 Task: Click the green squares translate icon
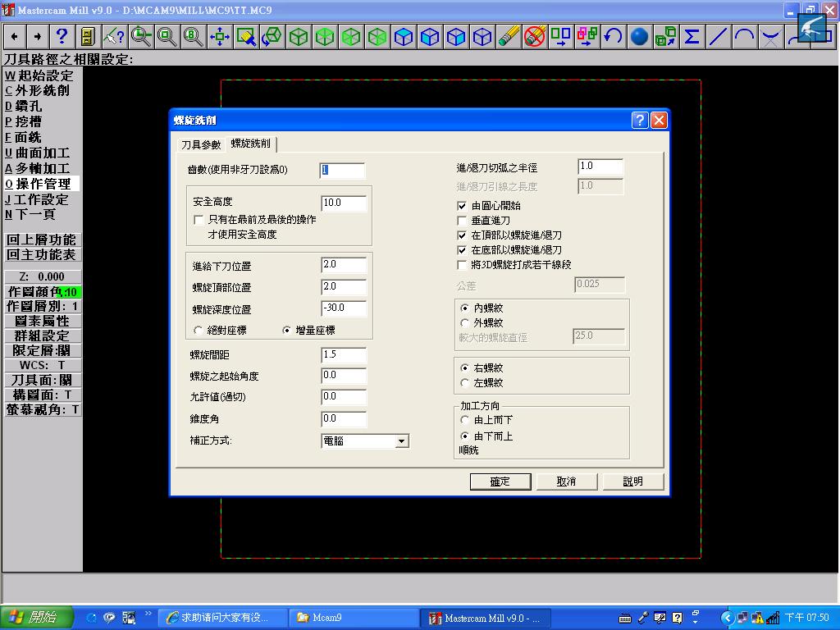point(561,36)
